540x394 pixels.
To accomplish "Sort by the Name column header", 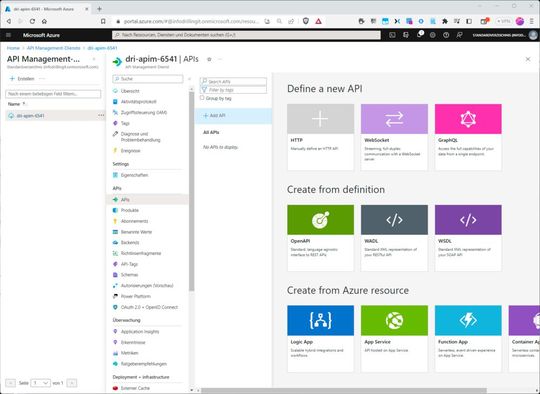I will point(16,104).
